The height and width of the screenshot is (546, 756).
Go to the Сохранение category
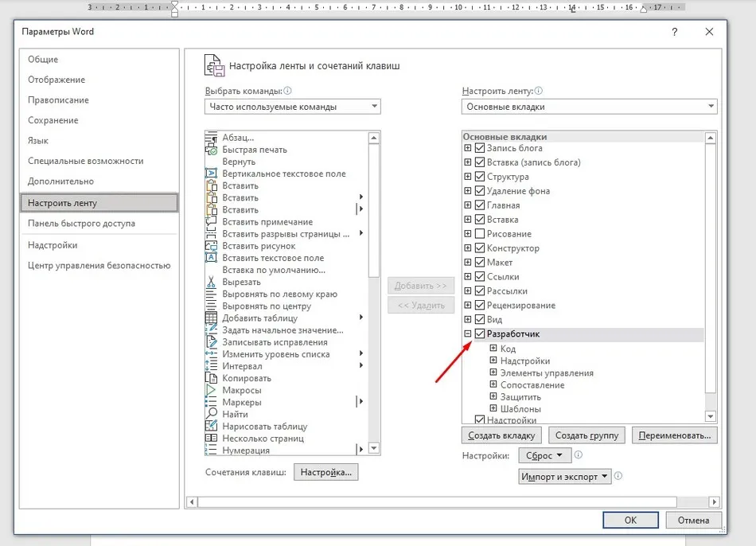pyautogui.click(x=99, y=120)
